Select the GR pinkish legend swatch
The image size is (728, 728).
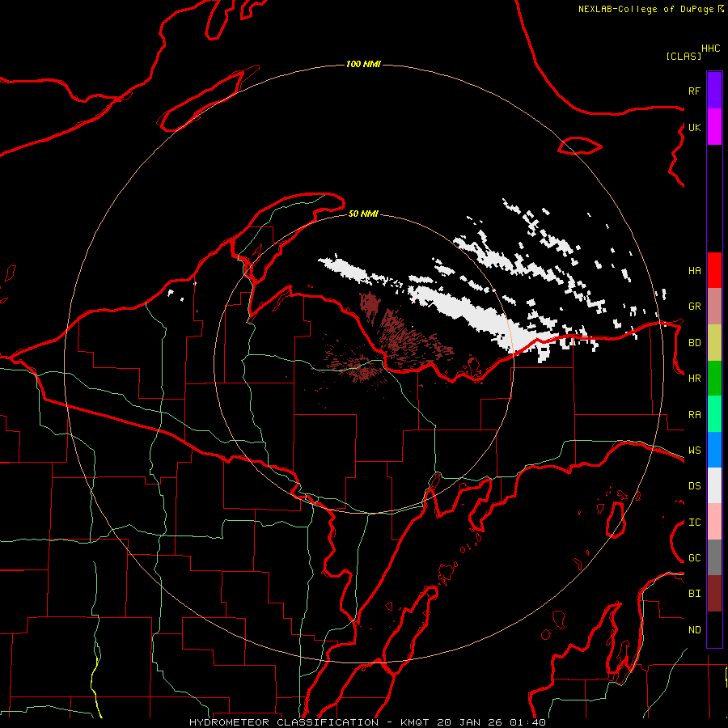tap(714, 306)
